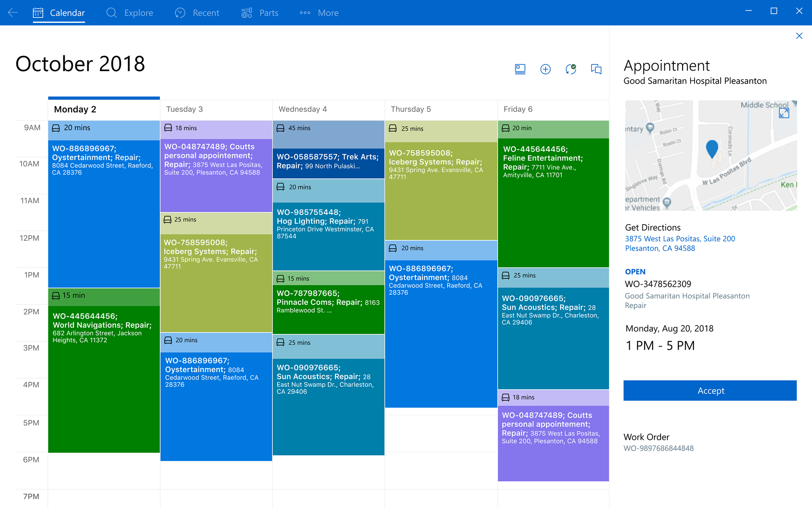Open the Recent tab
Screen dimensions: 812x508
(197, 13)
